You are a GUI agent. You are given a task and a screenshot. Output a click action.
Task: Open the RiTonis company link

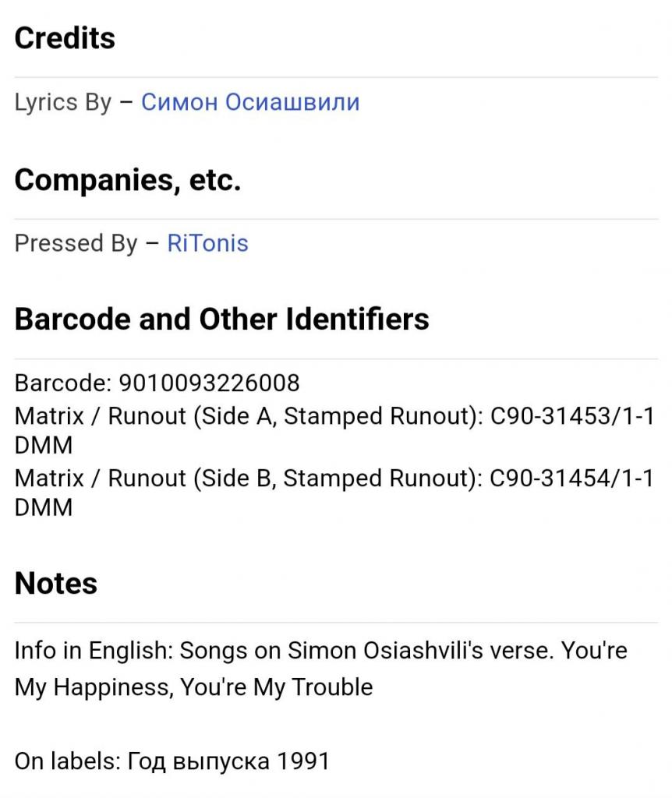tap(207, 243)
